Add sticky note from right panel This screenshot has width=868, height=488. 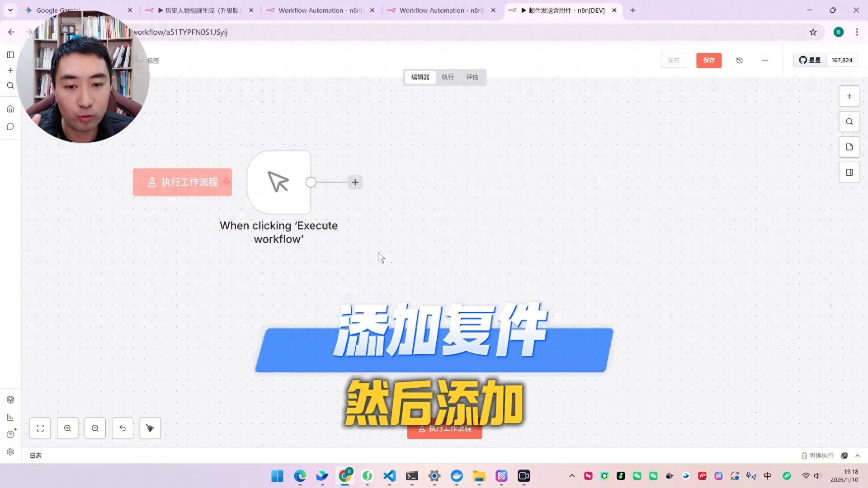point(849,147)
